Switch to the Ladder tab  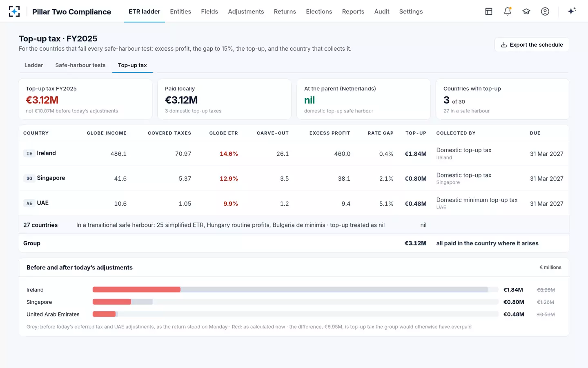pos(33,65)
